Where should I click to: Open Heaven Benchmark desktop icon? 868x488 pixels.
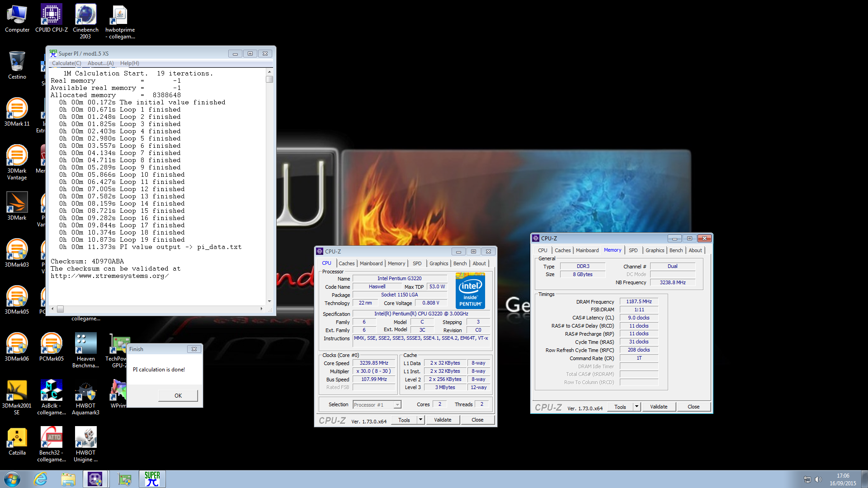tap(85, 351)
